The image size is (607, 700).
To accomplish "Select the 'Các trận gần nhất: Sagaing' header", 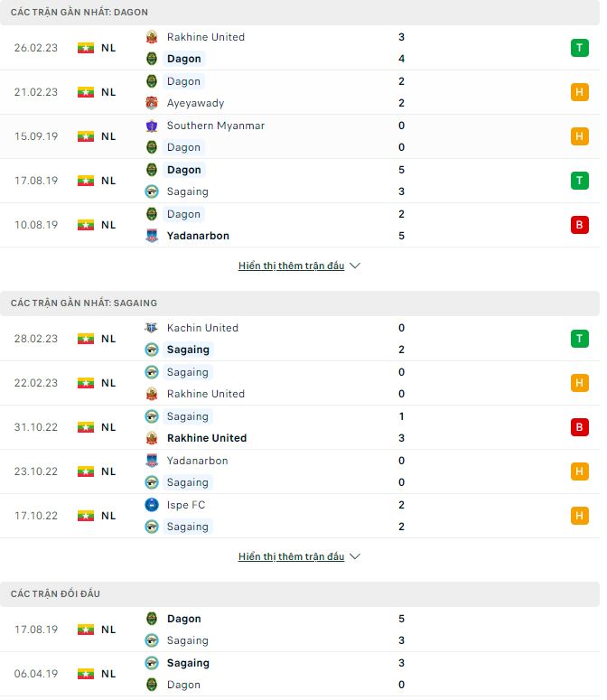I will (84, 303).
